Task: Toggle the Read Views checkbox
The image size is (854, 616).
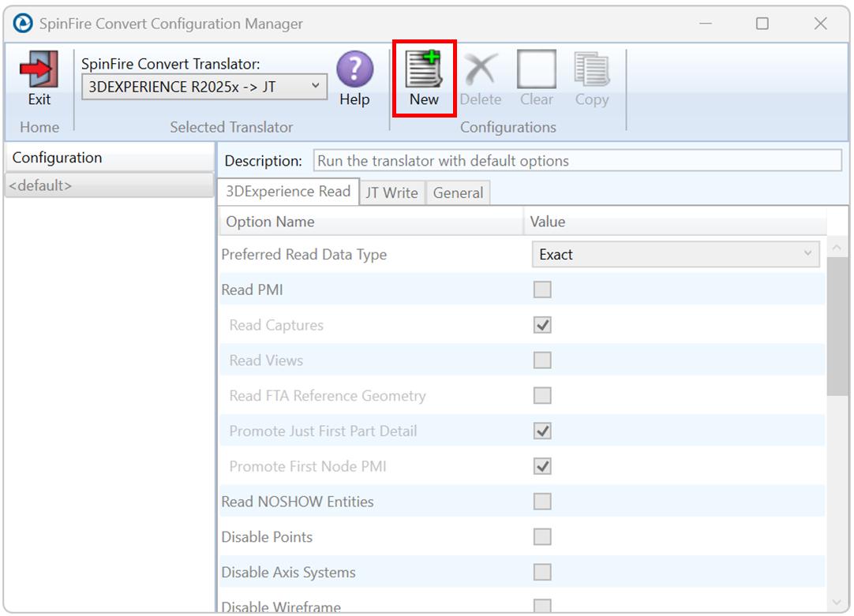Action: [x=542, y=360]
